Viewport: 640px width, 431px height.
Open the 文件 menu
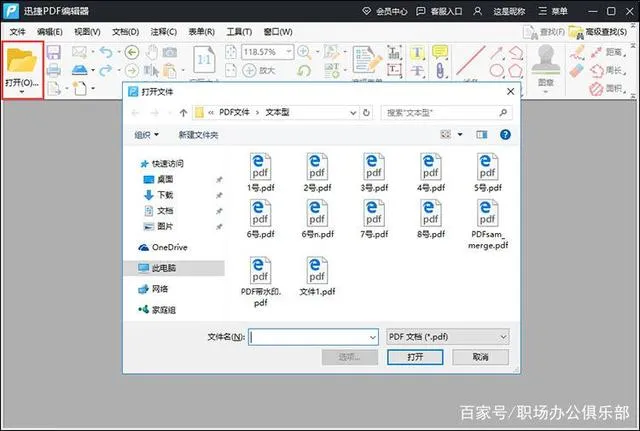point(18,32)
